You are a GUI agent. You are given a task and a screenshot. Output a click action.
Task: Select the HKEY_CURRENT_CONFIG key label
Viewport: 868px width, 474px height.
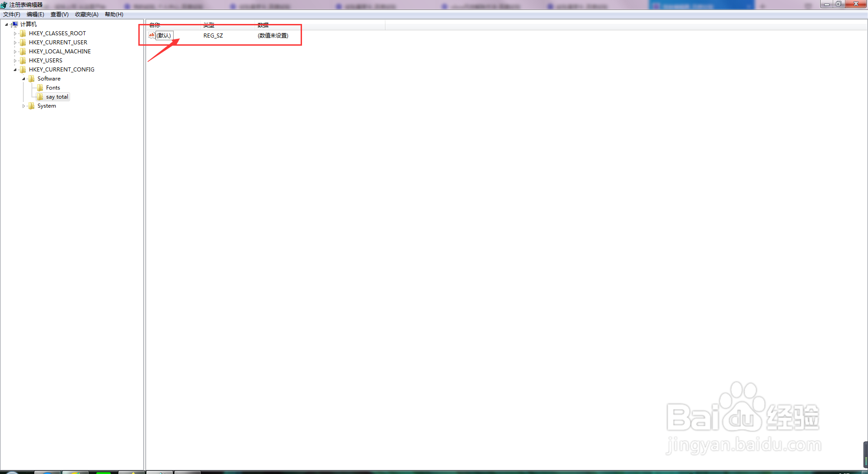[61, 70]
